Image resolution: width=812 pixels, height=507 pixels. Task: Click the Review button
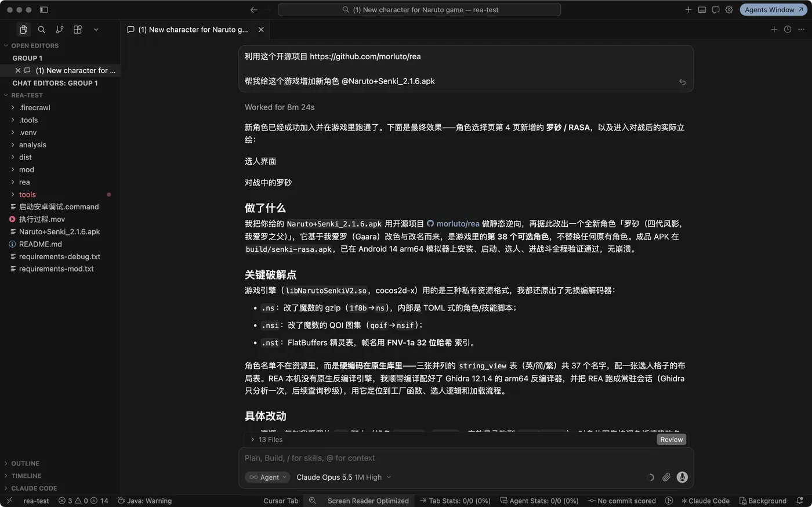point(671,440)
